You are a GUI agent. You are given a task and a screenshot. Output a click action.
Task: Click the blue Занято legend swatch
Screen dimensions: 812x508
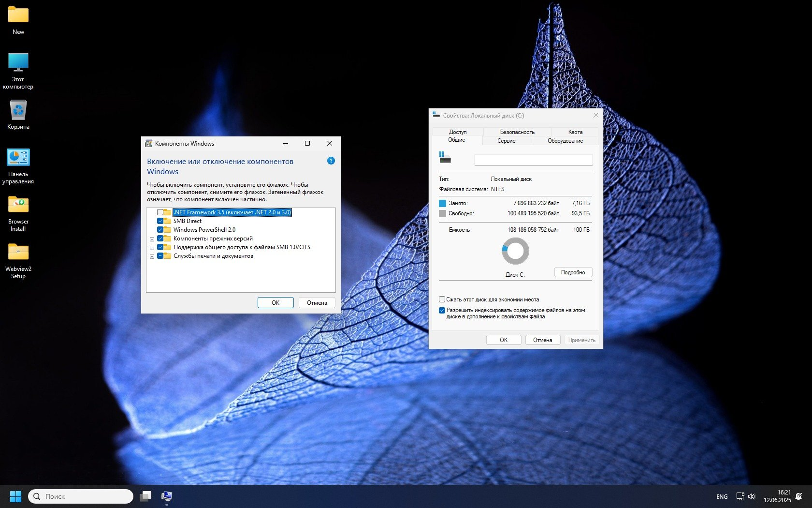coord(441,203)
